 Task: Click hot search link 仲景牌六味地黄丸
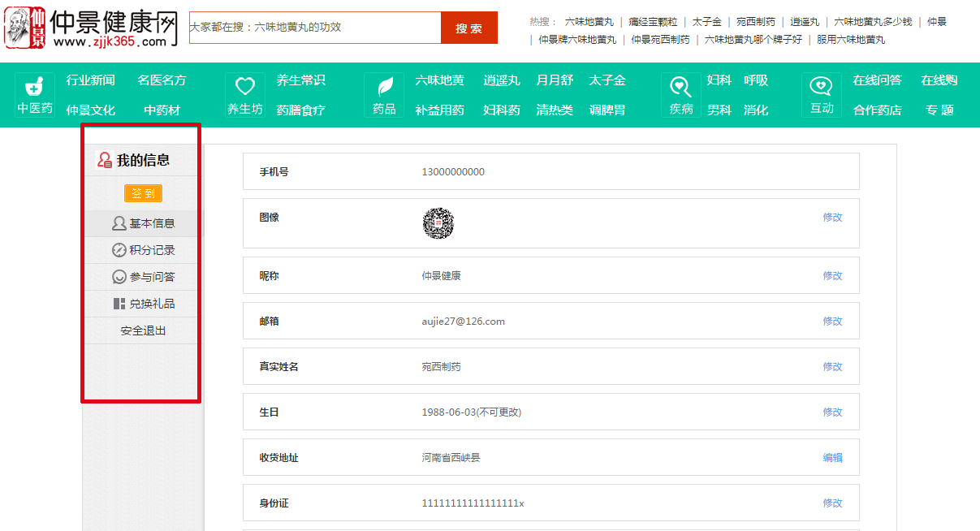tap(577, 39)
